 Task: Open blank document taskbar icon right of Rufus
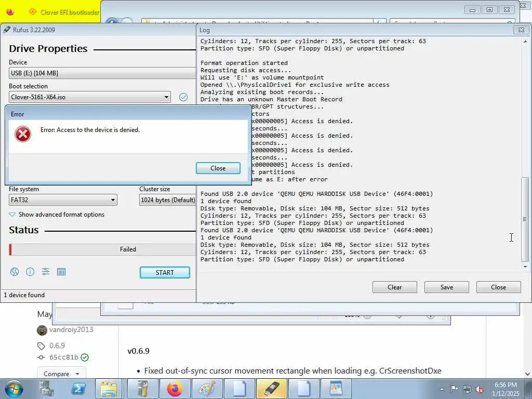(x=303, y=389)
